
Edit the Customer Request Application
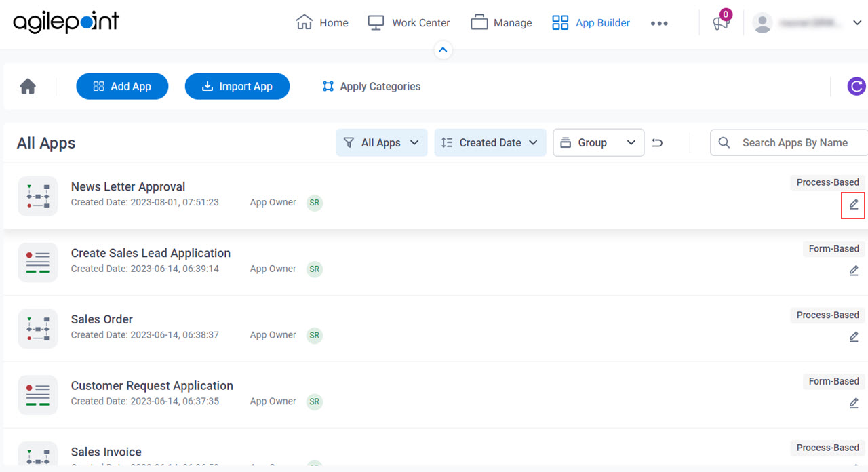pyautogui.click(x=854, y=404)
